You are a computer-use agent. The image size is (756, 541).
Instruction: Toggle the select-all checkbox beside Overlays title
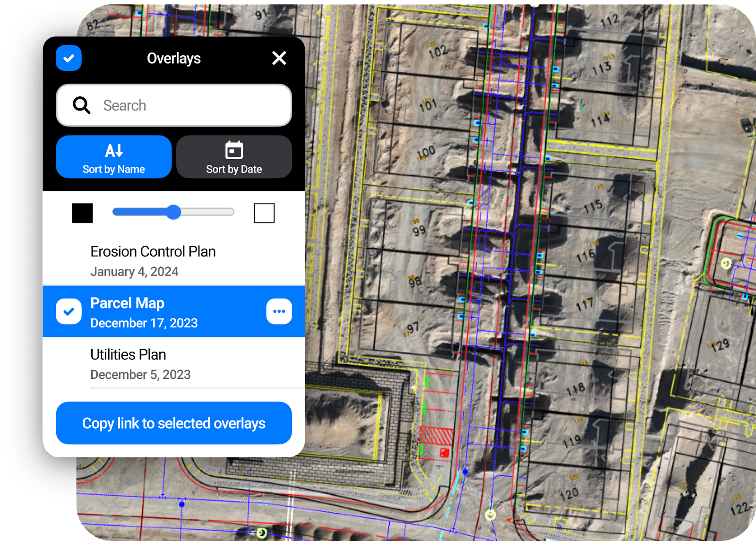tap(69, 58)
